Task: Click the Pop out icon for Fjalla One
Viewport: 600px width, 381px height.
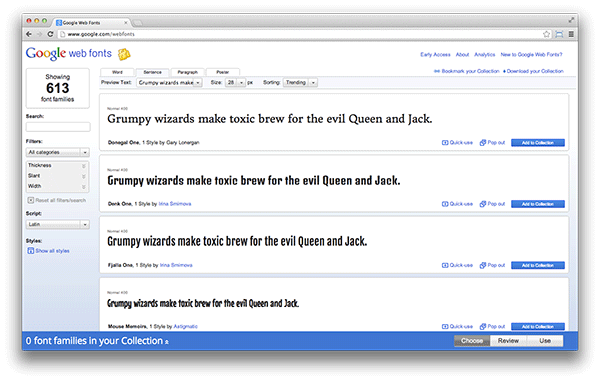Action: [x=483, y=265]
